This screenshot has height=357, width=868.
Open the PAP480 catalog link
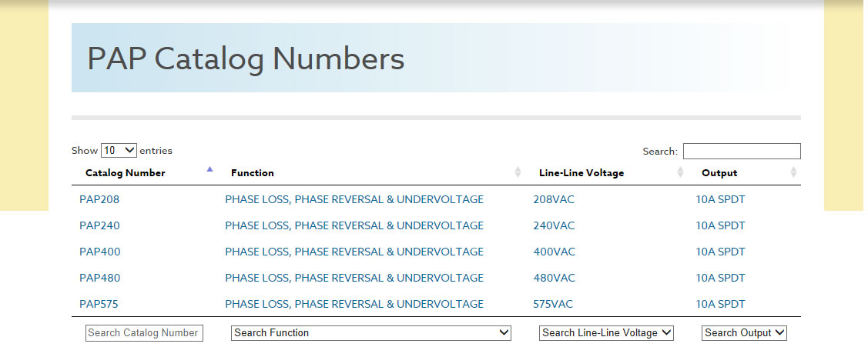click(x=99, y=278)
